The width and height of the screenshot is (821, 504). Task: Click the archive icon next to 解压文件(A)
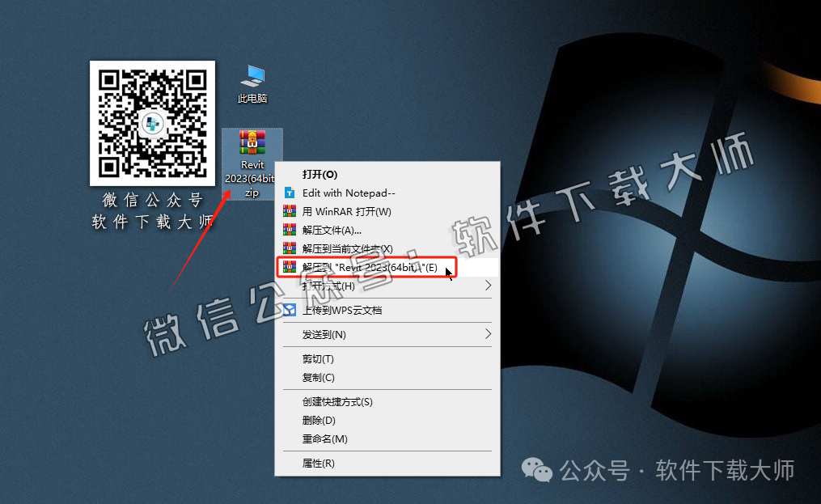[x=289, y=230]
